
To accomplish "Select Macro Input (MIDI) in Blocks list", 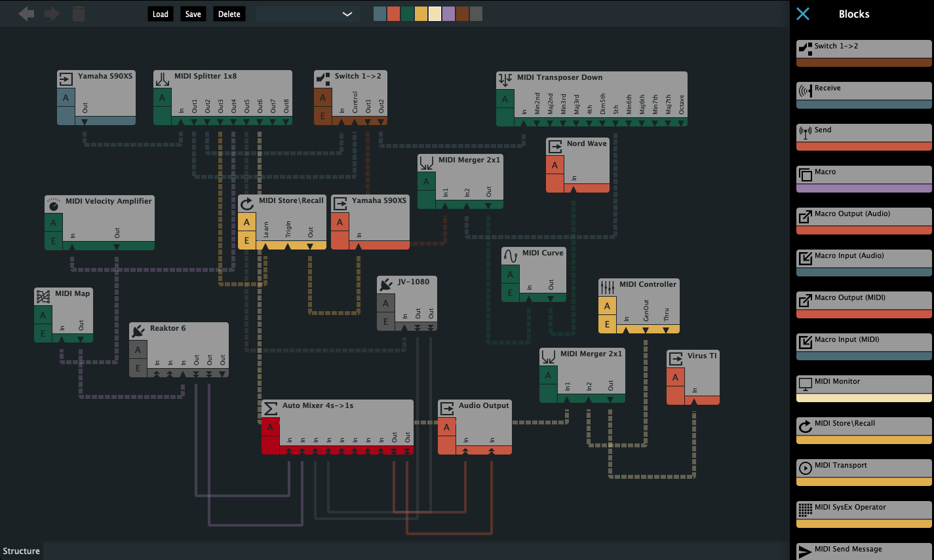I will point(864,346).
